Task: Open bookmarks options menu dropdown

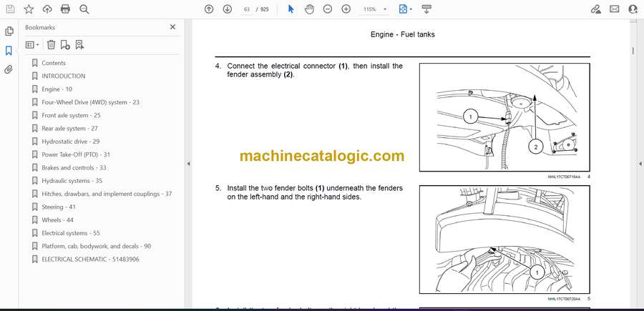Action: [32, 44]
